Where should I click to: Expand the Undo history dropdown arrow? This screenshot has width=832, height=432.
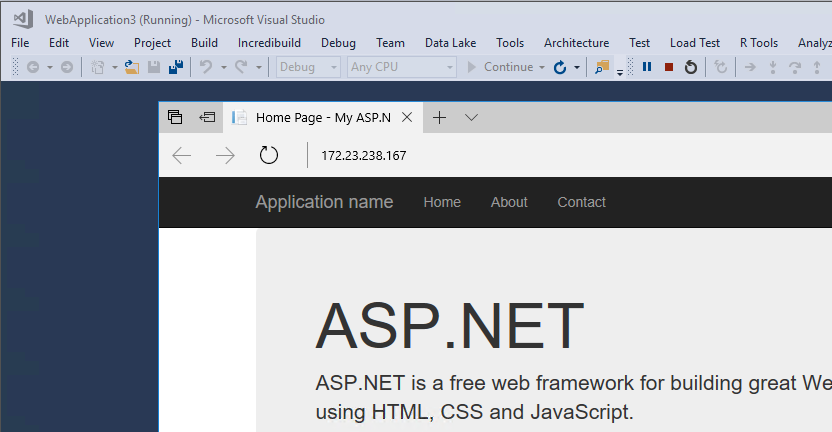[x=224, y=67]
